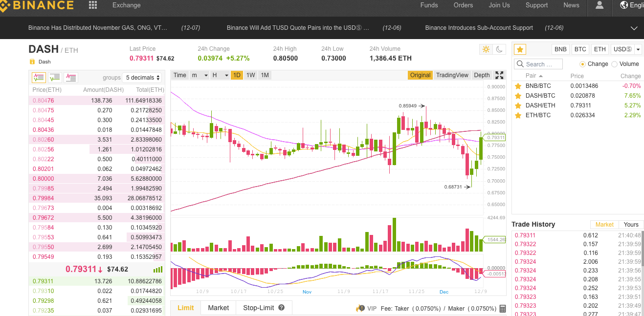Image resolution: width=644 pixels, height=316 pixels.
Task: Open the Funds menu
Action: click(x=429, y=5)
